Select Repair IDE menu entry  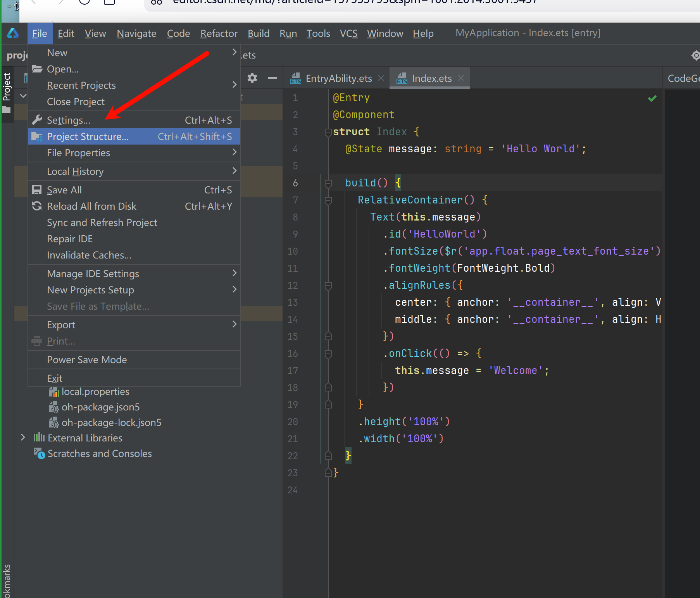[134, 239]
